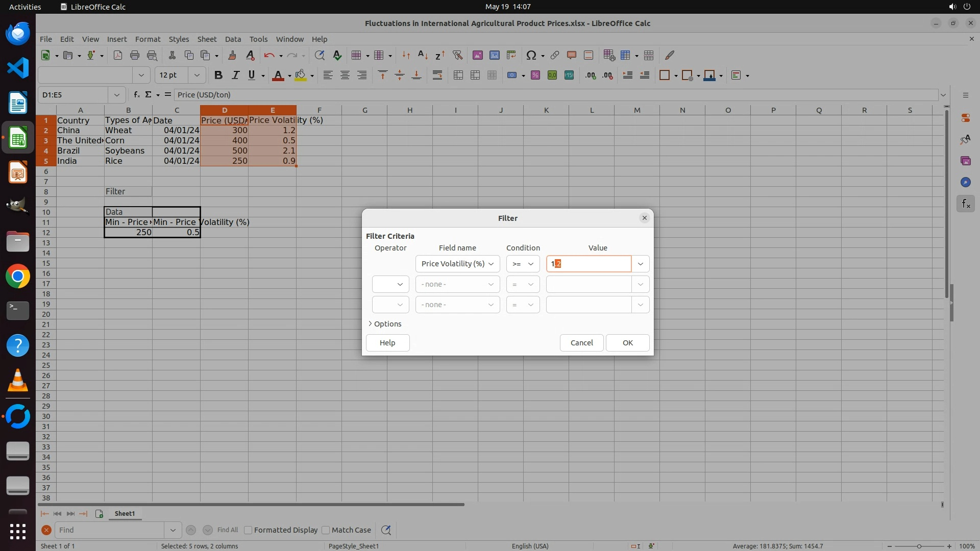Open the Price Volatility field name dropdown
Screen dimensions: 980x551
point(457,264)
